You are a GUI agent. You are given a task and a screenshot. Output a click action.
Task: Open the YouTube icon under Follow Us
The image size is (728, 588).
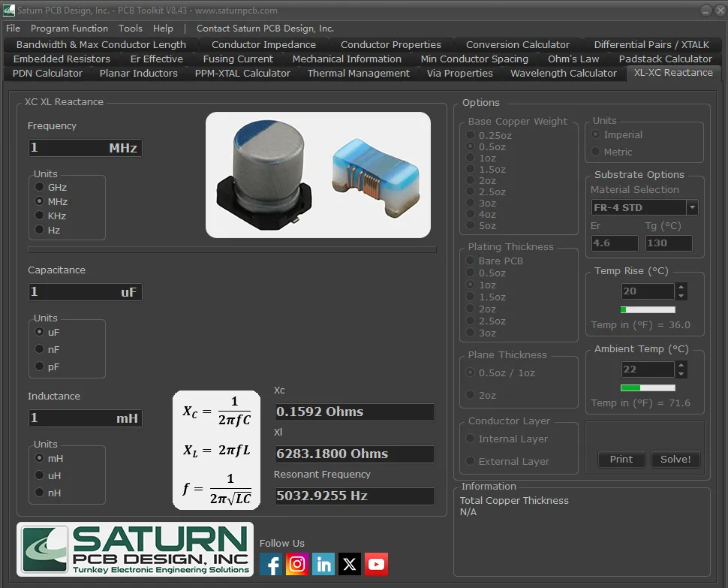pos(376,564)
